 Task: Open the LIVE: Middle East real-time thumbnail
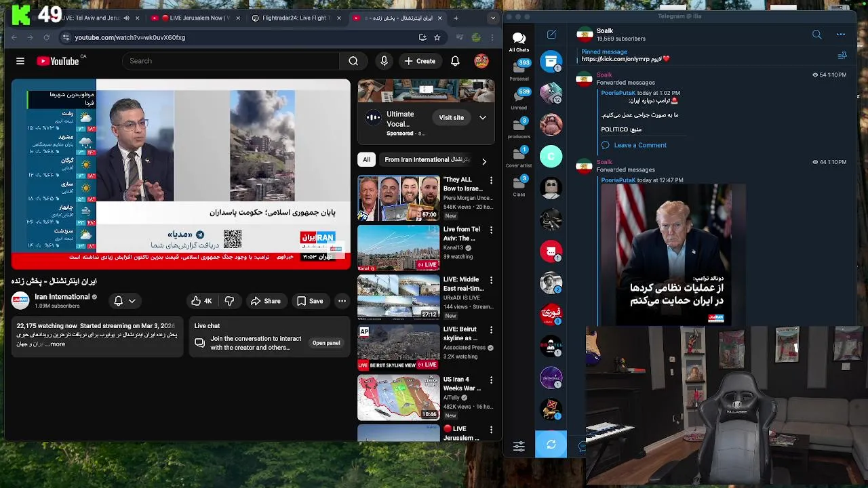(398, 298)
